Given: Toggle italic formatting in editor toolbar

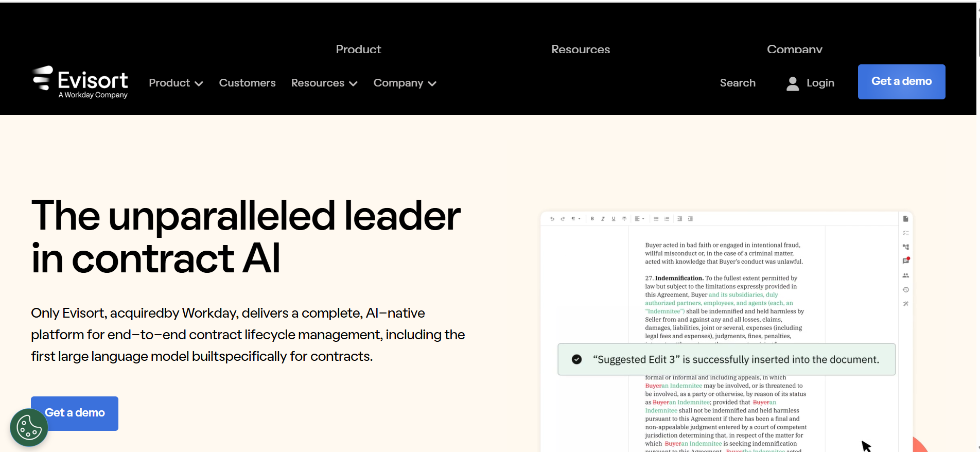Looking at the screenshot, I should pyautogui.click(x=603, y=219).
